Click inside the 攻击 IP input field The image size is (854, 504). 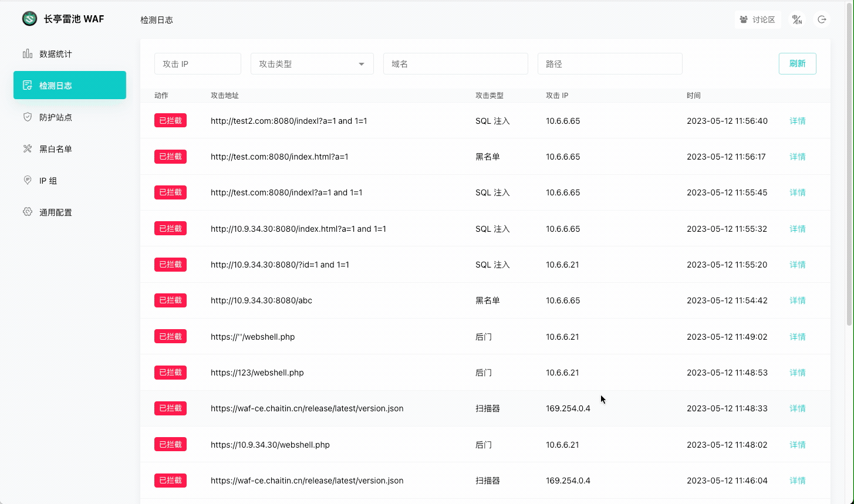click(197, 63)
